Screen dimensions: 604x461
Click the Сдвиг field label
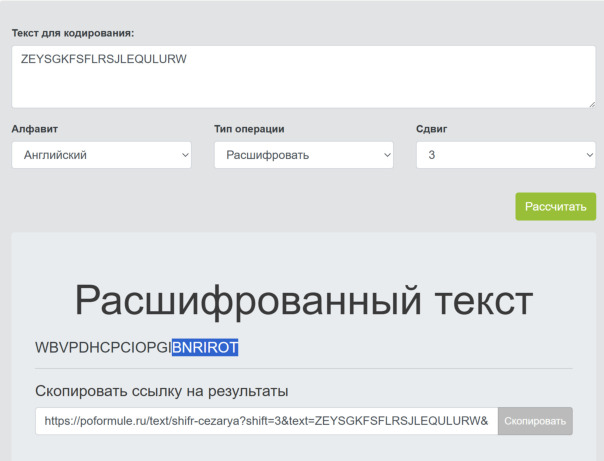431,129
